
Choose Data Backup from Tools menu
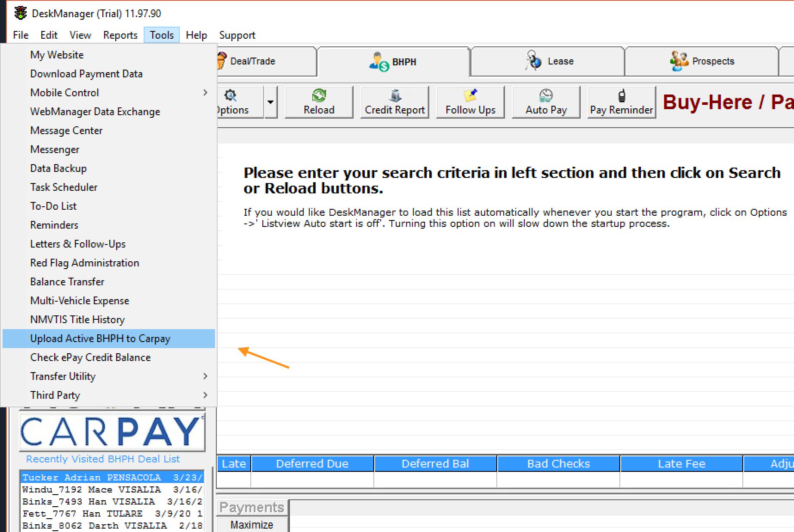point(58,168)
